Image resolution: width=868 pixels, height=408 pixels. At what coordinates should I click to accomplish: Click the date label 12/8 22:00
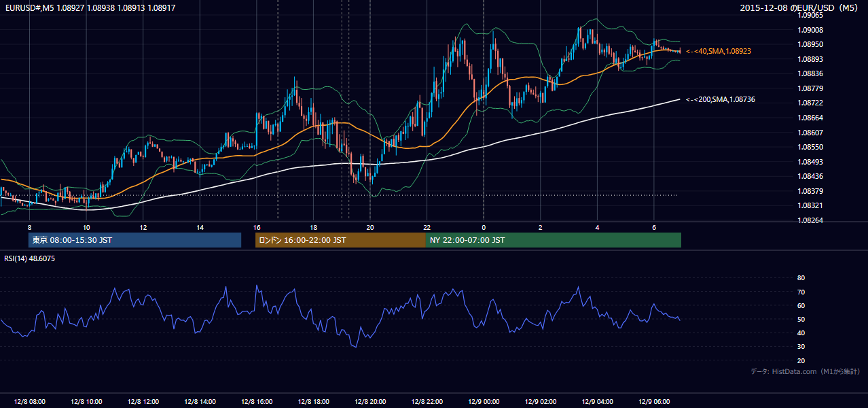427,402
